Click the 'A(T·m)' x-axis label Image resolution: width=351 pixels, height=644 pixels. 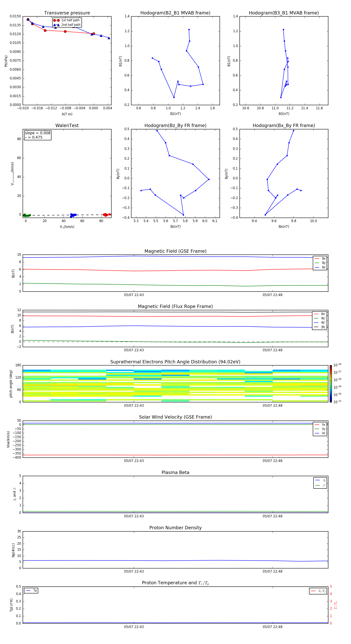67,114
